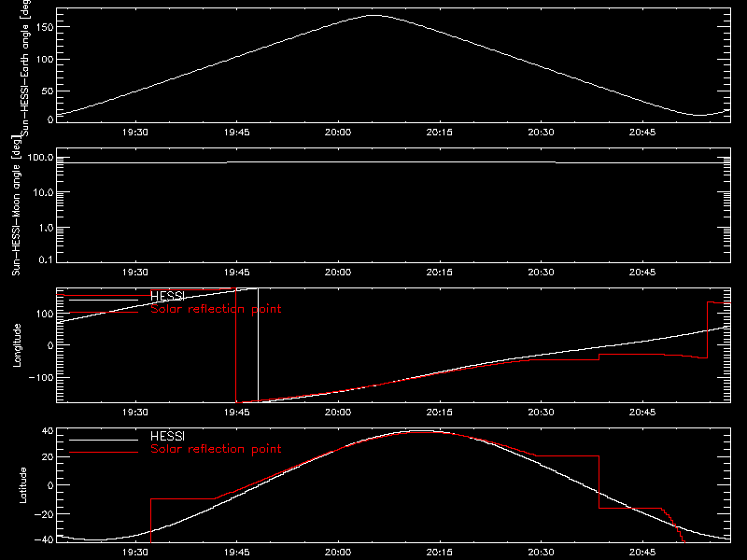Click the 20 tick label in Latitude plot
The width and height of the screenshot is (747, 560).
click(48, 457)
